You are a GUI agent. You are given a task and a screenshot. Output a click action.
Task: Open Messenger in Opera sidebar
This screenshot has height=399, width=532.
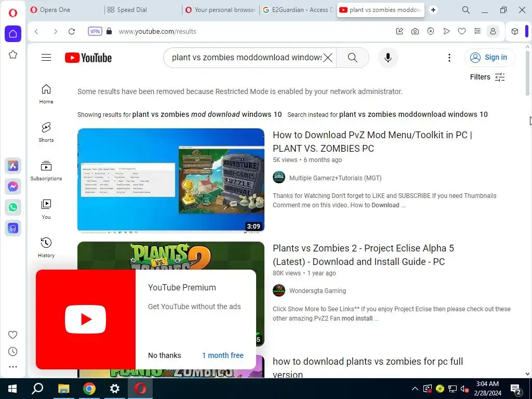[x=13, y=187]
